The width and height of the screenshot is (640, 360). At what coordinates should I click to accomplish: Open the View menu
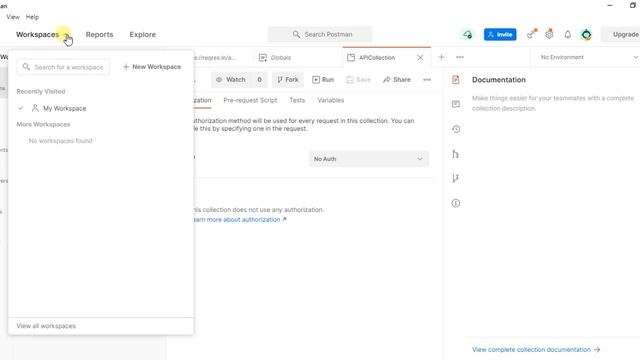pyautogui.click(x=13, y=17)
